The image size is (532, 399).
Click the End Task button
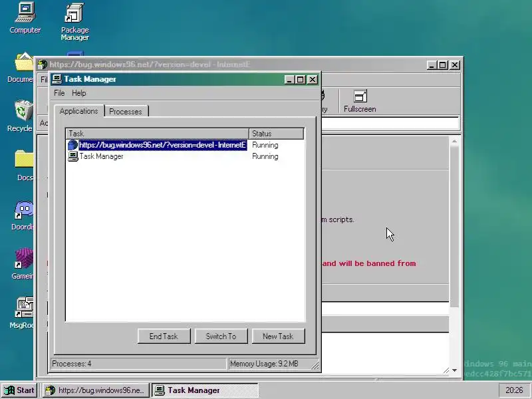(x=164, y=336)
